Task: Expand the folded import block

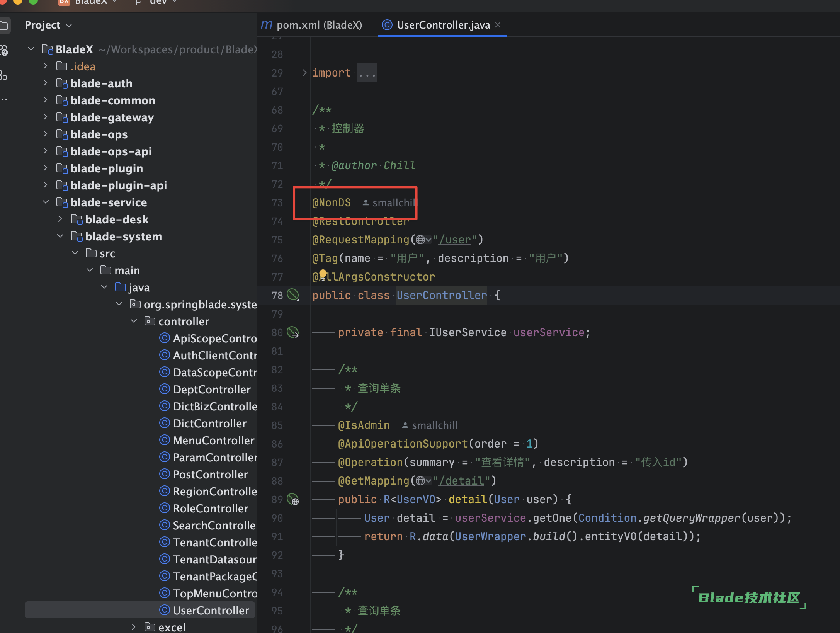Action: (304, 73)
